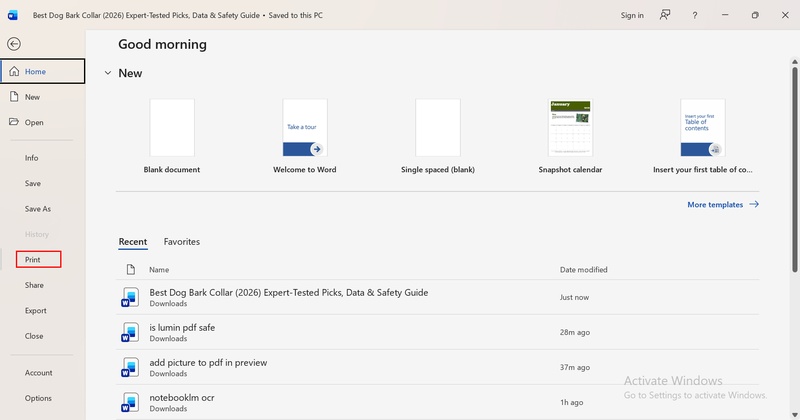Click Sign in at the title bar

[632, 15]
